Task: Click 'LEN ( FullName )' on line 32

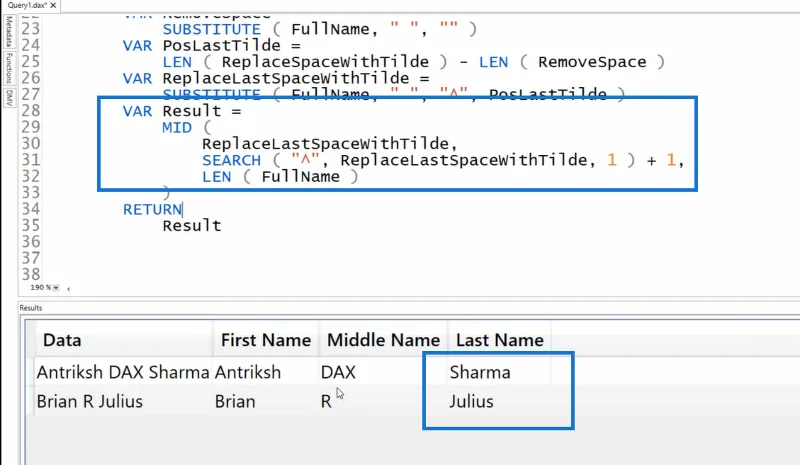Action: pyautogui.click(x=280, y=177)
